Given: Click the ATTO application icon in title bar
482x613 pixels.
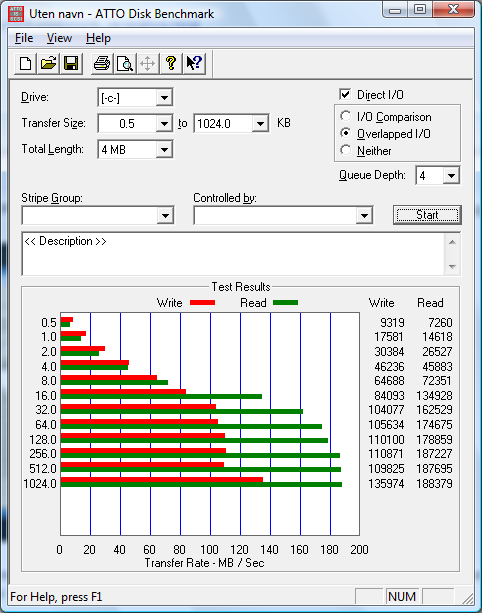Looking at the screenshot, I should point(16,14).
